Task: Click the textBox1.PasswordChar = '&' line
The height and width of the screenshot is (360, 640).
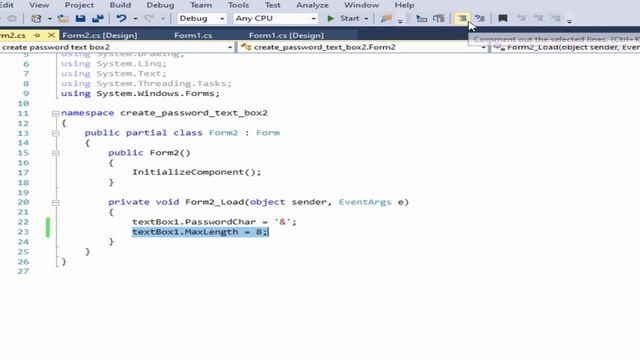Action: pyautogui.click(x=214, y=222)
